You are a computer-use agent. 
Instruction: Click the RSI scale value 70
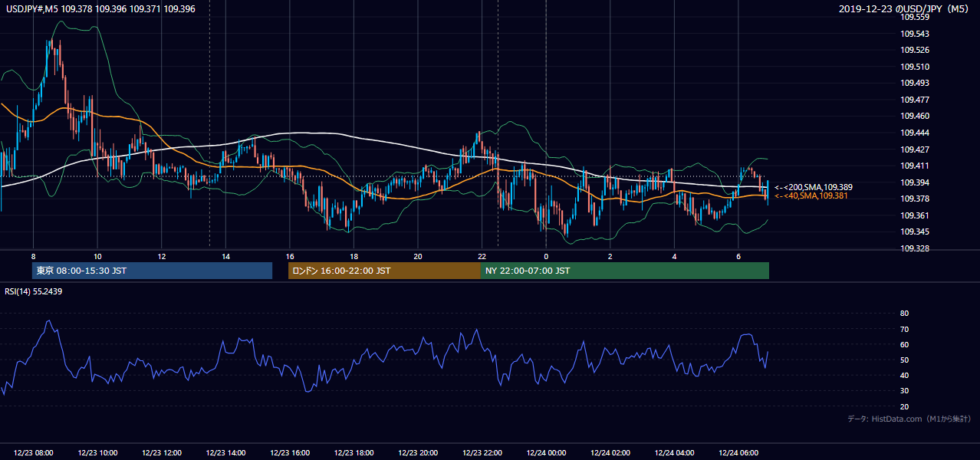click(904, 329)
